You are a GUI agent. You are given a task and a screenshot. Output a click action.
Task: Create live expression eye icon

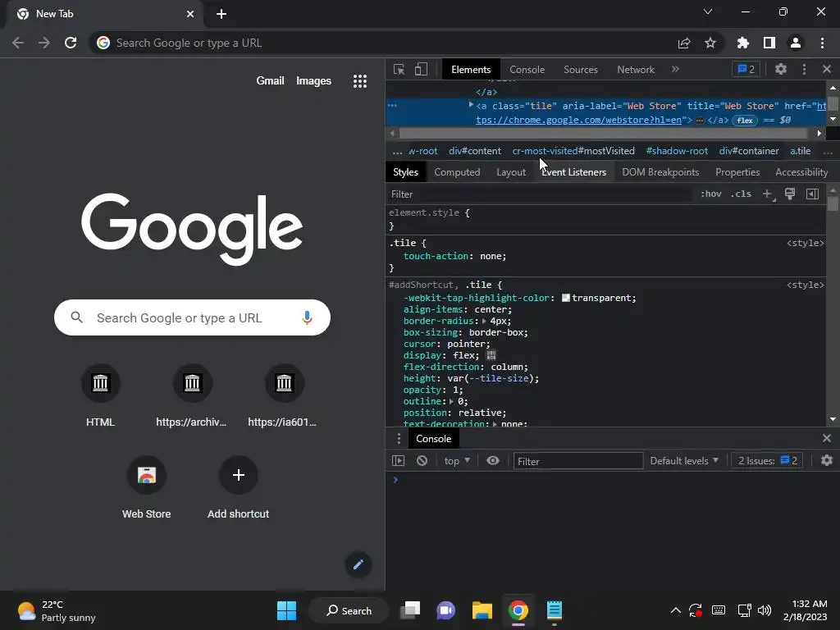pos(493,461)
